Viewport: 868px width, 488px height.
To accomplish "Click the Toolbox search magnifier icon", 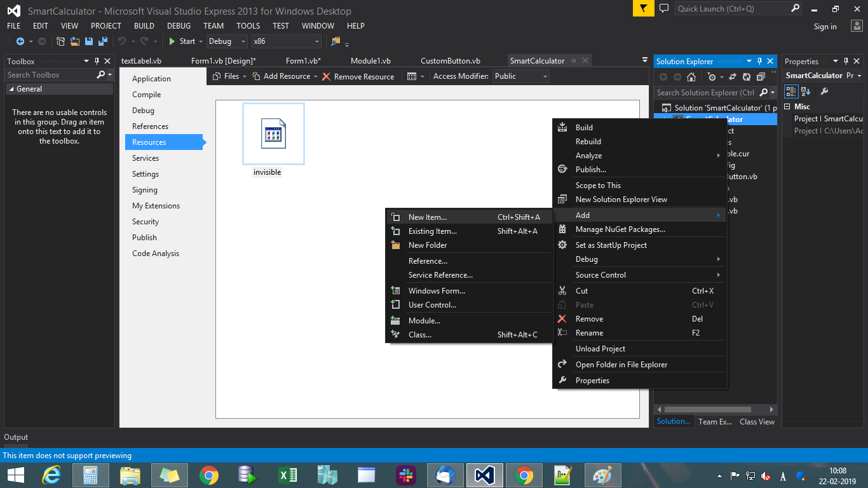I will pos(101,74).
